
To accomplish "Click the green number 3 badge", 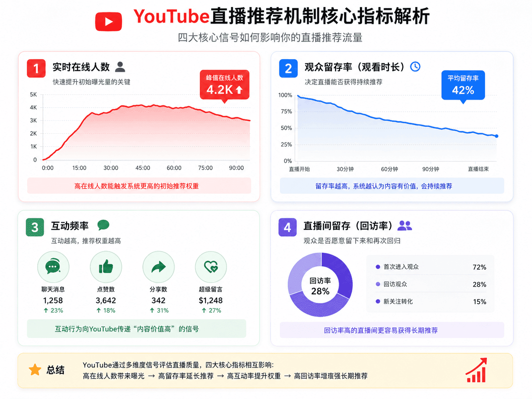I will pyautogui.click(x=35, y=227).
